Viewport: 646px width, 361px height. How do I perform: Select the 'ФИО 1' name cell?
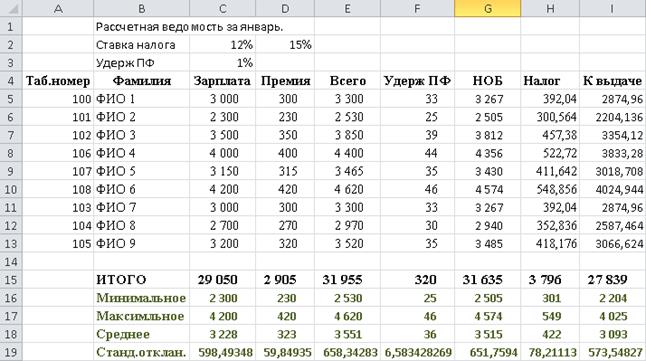141,99
